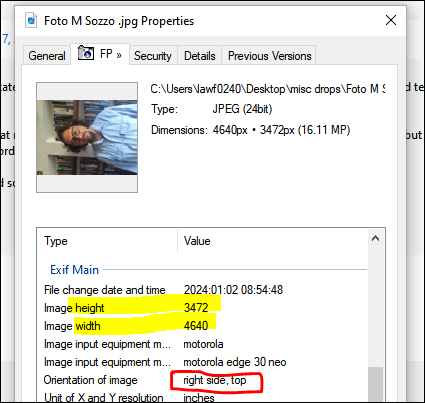Open the Security tab

(153, 56)
